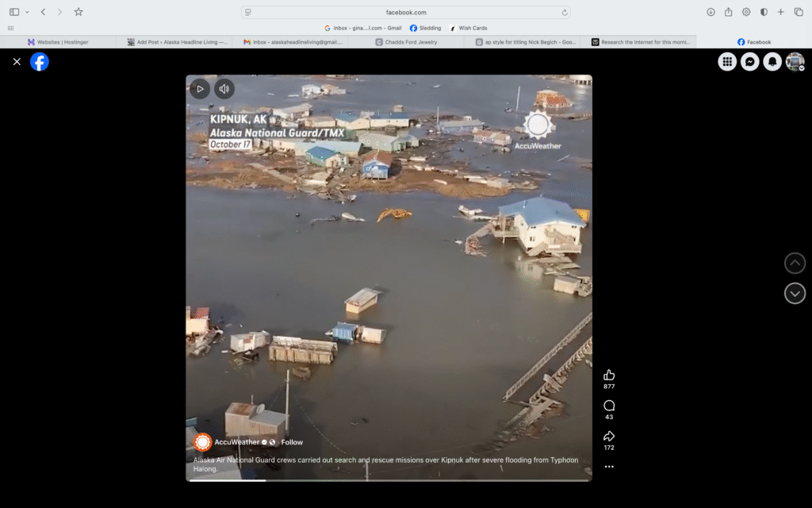Follow the AccuWeather page
This screenshot has width=812, height=508.
[292, 442]
